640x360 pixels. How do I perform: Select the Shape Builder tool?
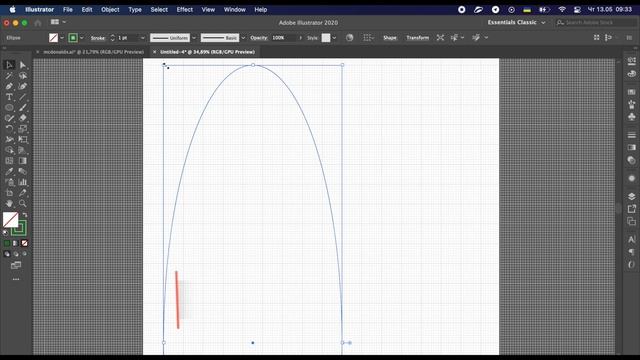click(9, 150)
